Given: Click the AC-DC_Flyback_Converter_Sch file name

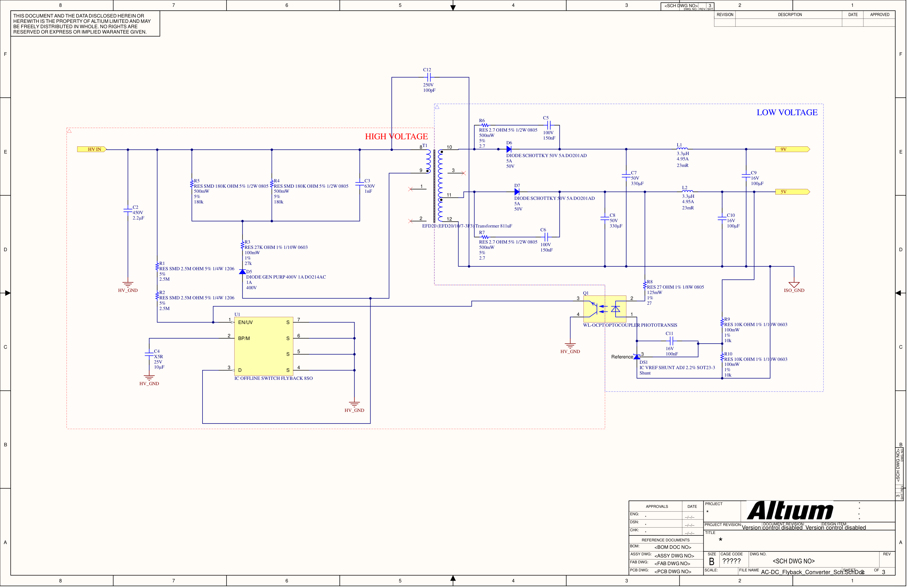Looking at the screenshot, I should pyautogui.click(x=813, y=572).
